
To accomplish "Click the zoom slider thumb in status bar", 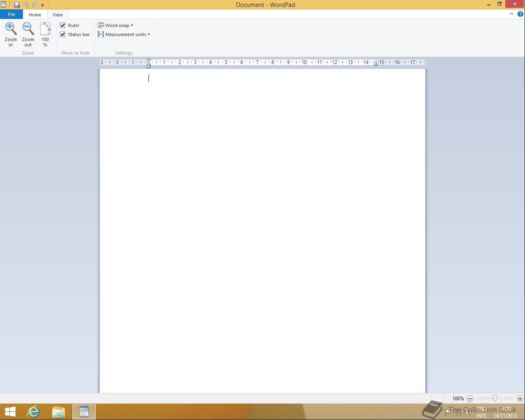I will click(495, 398).
